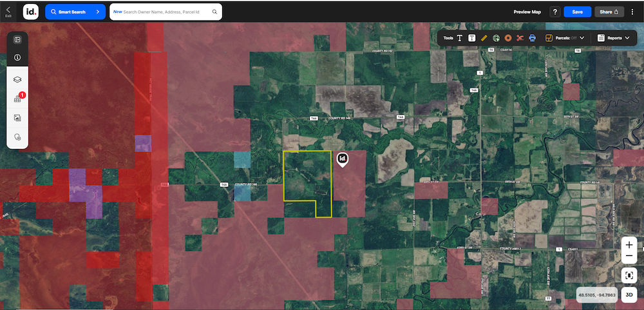Viewport: 644px width, 310px height.
Task: Open the map layers panel
Action: 17,79
